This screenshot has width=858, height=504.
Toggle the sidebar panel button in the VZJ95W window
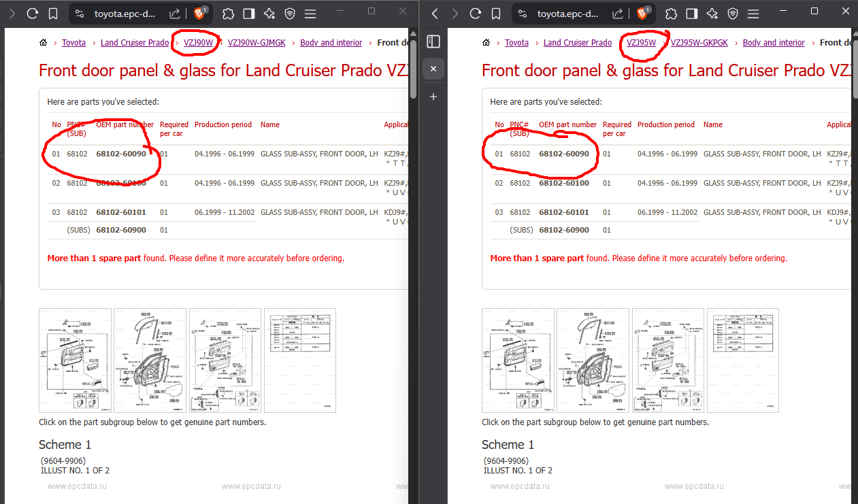(x=692, y=13)
